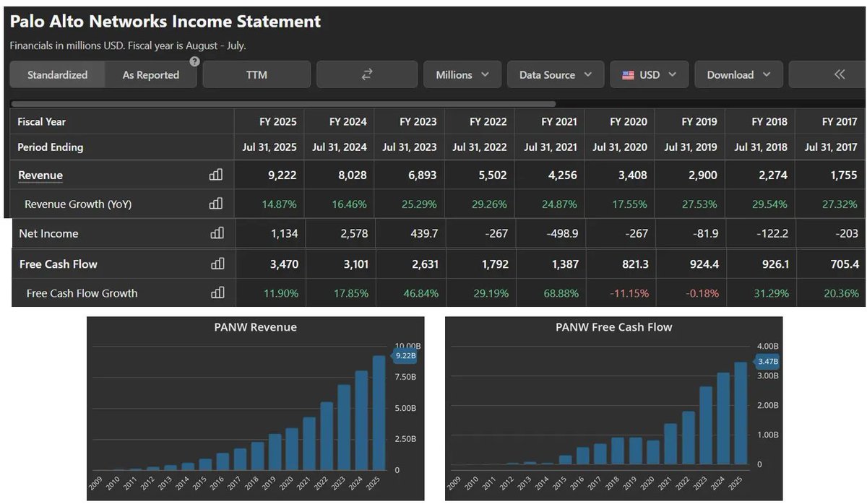This screenshot has width=867, height=504.
Task: Click the 3,470 free cash flow cell
Action: 284,264
